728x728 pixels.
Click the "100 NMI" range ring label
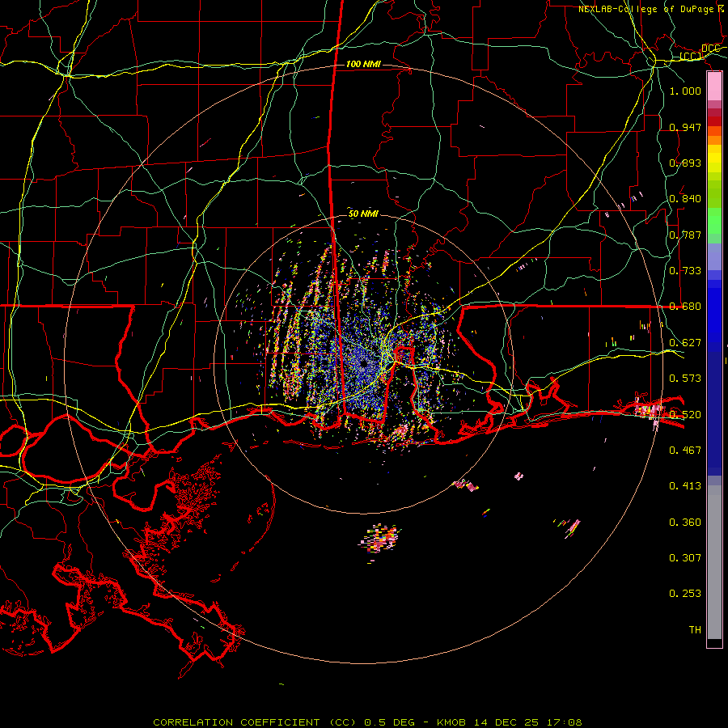click(x=363, y=64)
